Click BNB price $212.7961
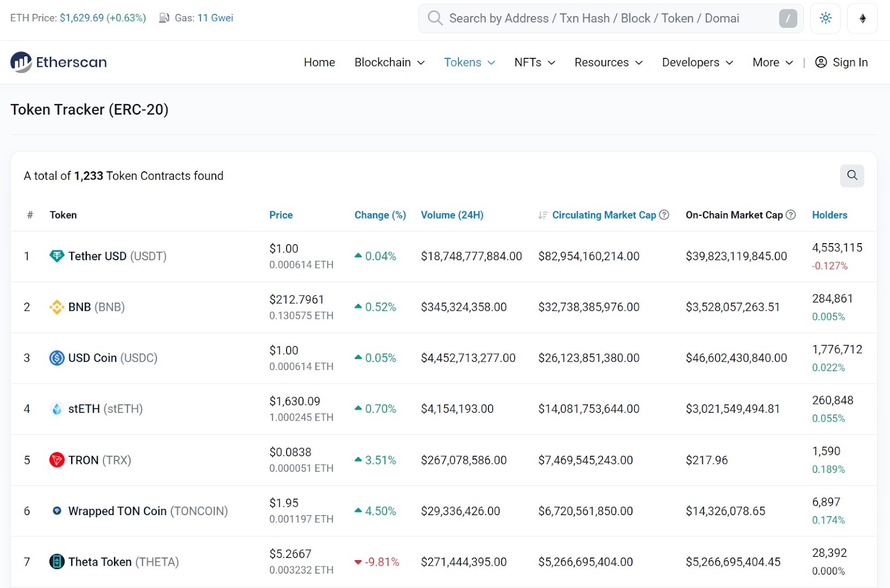Image resolution: width=890 pixels, height=588 pixels. (296, 299)
